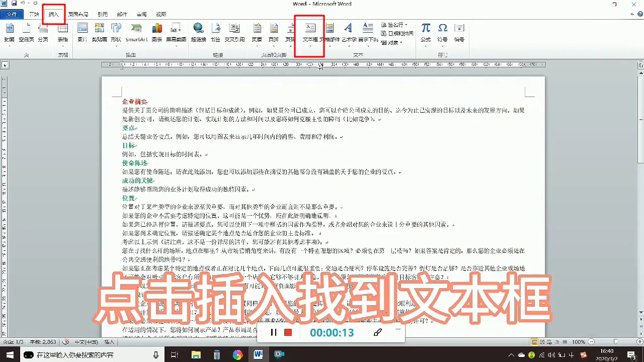
Task: Open the screen recorder app on taskbar
Action: tap(279, 354)
